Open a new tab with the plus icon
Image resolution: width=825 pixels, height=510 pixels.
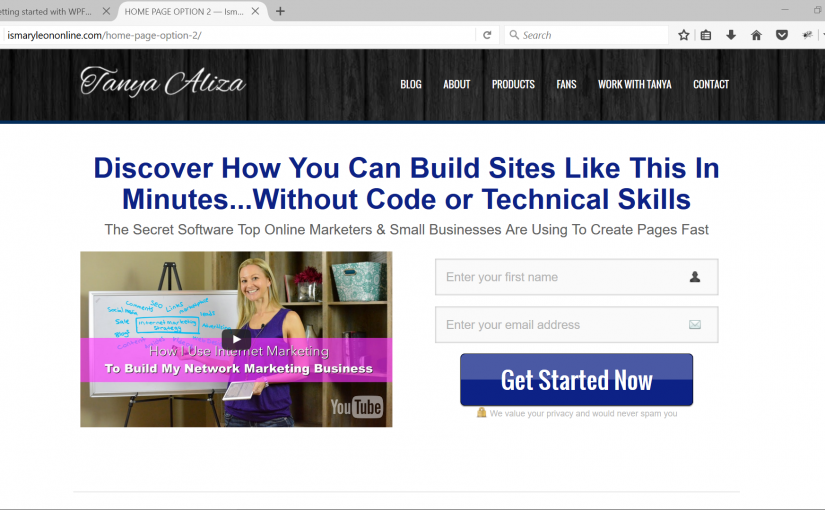click(280, 11)
